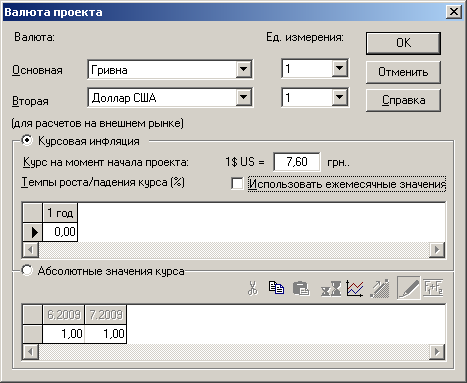Click the Cut scissors icon

(x=253, y=288)
